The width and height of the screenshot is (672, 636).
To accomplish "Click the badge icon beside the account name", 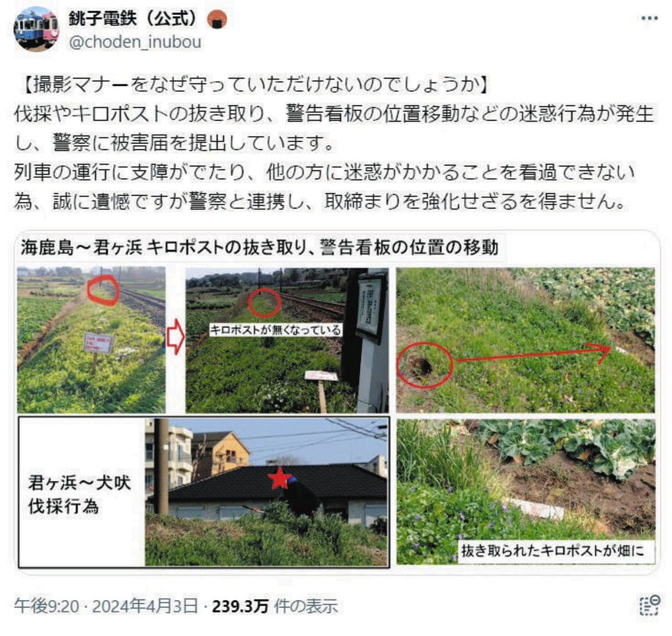I will 217,20.
